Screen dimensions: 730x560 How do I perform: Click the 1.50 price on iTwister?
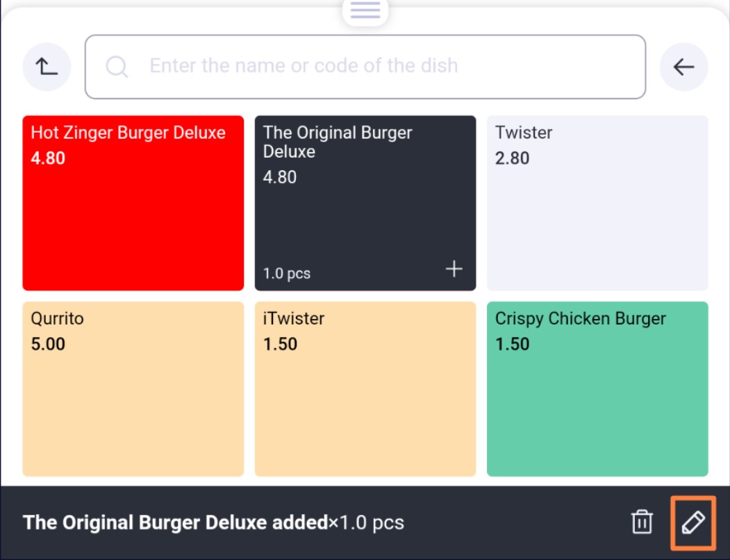tap(280, 345)
